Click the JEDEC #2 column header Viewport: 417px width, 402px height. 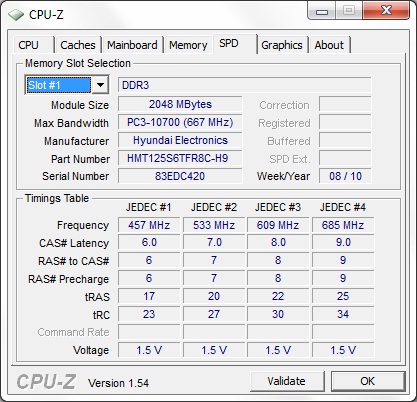coord(214,207)
